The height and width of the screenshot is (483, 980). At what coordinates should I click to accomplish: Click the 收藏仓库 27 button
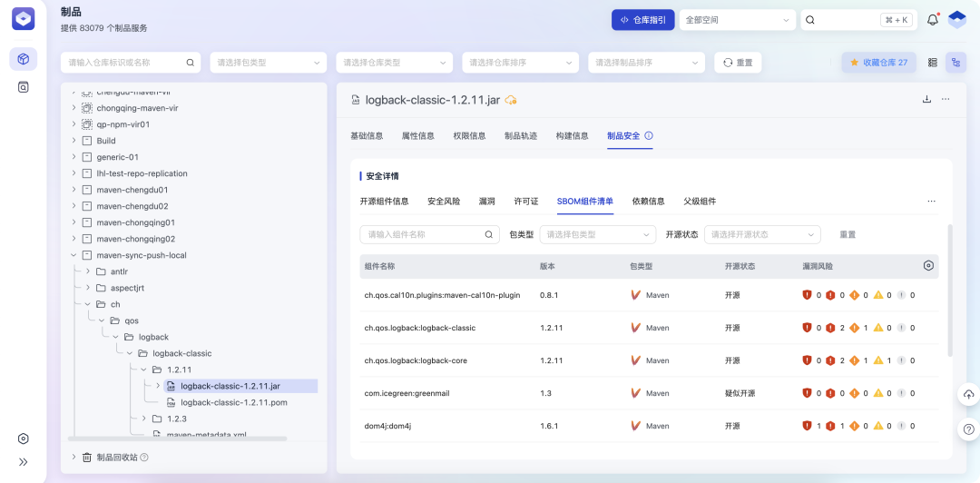click(x=878, y=63)
